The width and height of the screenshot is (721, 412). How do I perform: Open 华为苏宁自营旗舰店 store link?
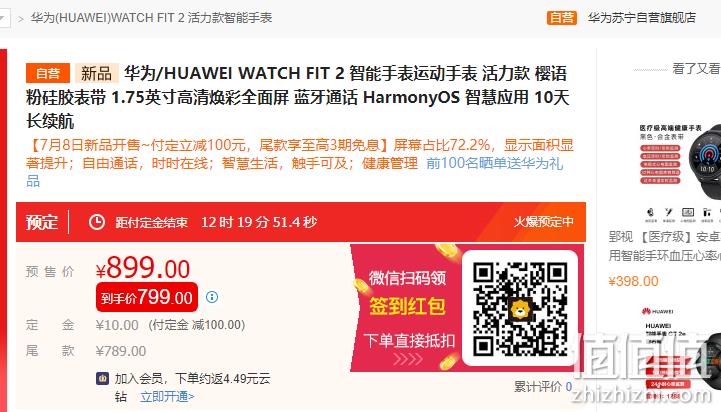click(x=641, y=18)
